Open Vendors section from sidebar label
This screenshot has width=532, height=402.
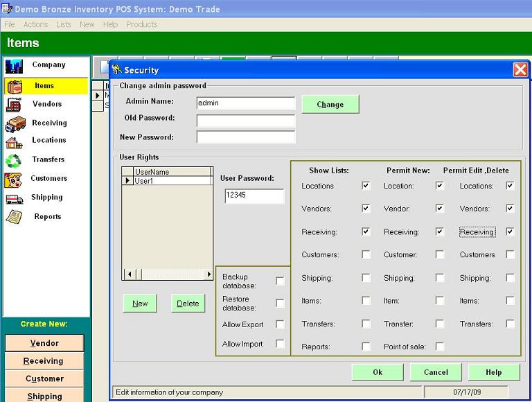tap(47, 104)
